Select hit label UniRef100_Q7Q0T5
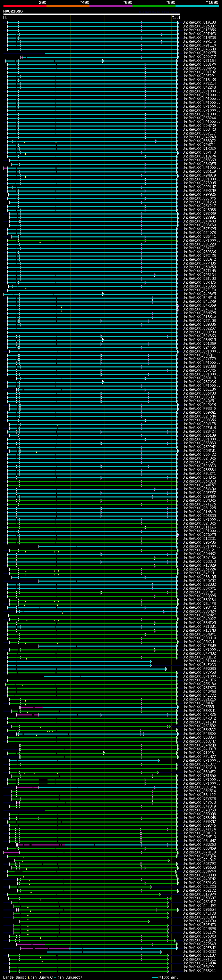The width and height of the screenshot is (222, 980). (x=199, y=535)
